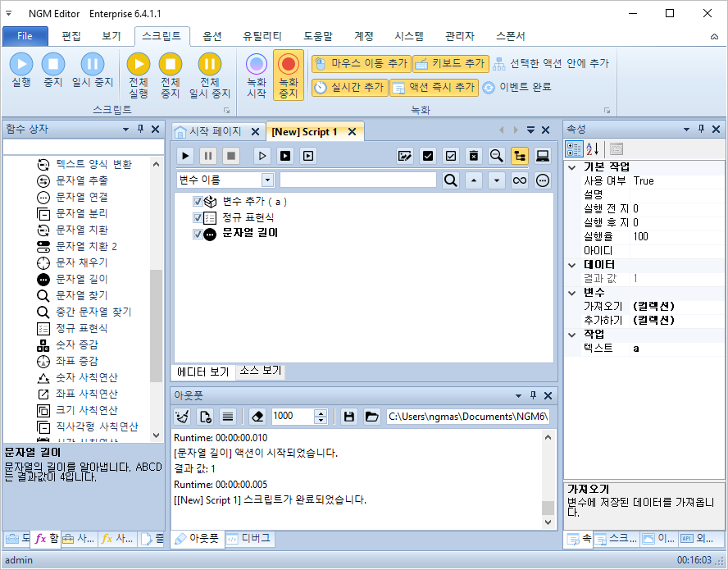728x570 pixels.
Task: Open the 속성 panel dropdown arrow
Action: tap(686, 129)
